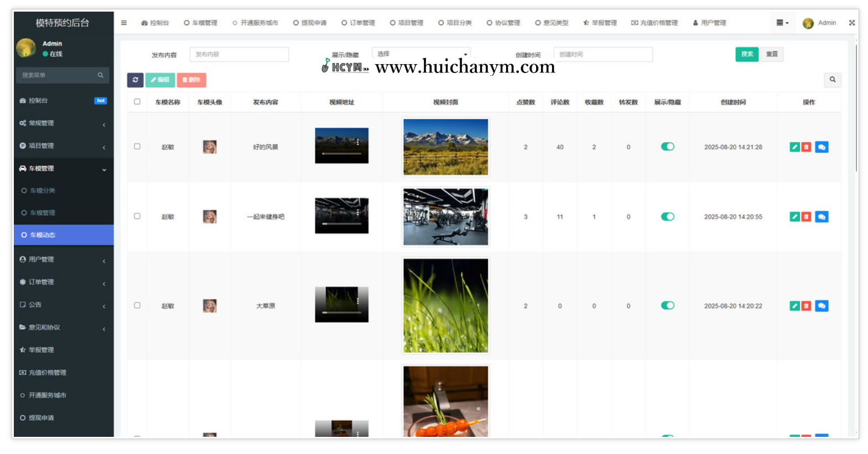The image size is (868, 454).
Task: Check the select-all checkbox in table header
Action: tap(137, 102)
